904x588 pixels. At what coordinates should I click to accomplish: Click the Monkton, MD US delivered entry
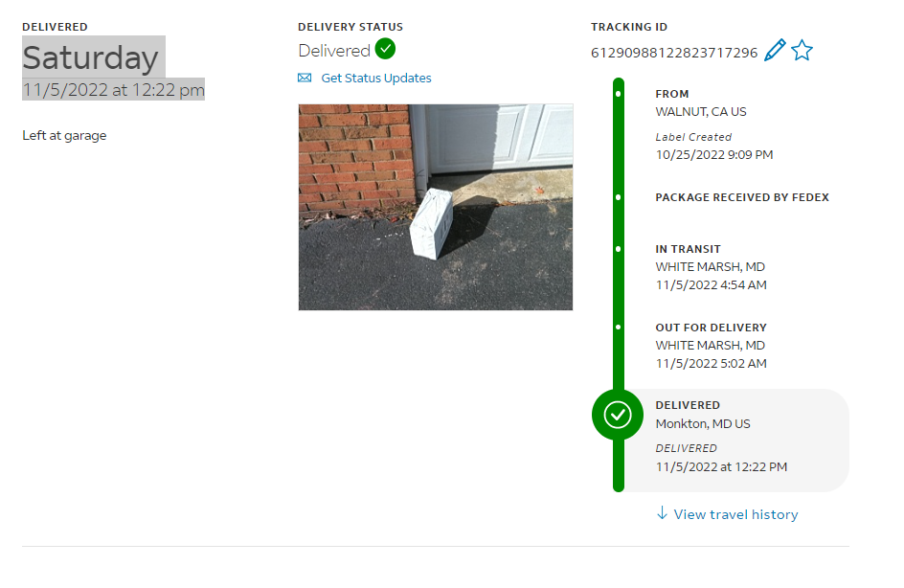click(703, 423)
